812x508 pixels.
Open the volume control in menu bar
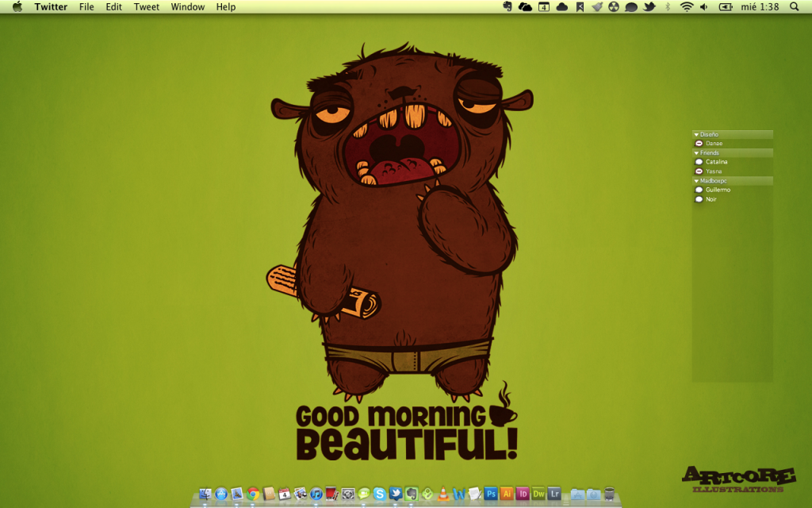point(704,6)
